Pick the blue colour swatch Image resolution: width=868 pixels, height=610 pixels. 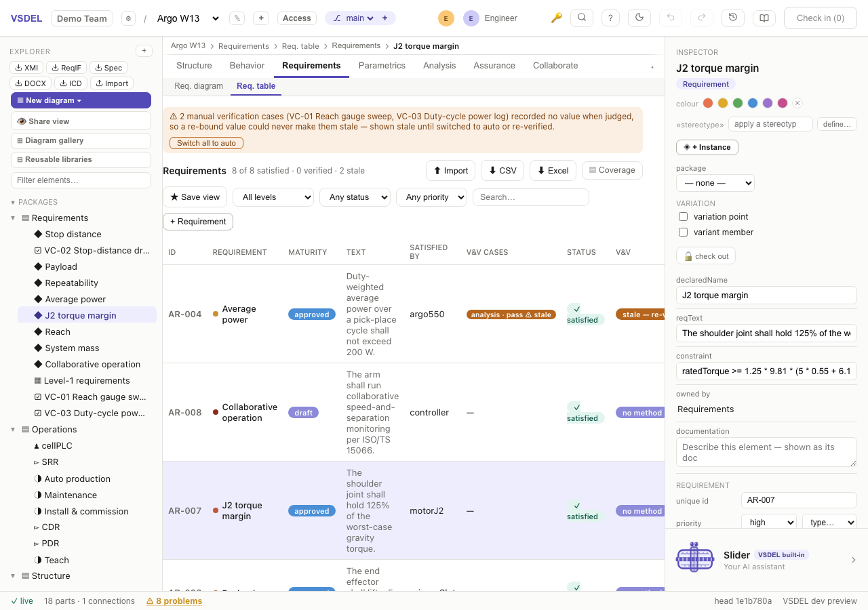pyautogui.click(x=753, y=103)
